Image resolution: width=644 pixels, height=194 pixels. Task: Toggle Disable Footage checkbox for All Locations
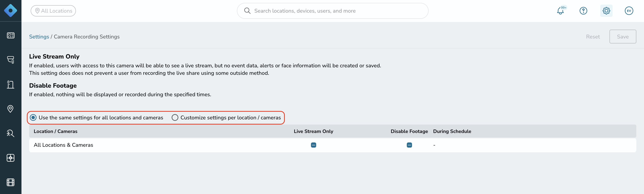coord(409,145)
